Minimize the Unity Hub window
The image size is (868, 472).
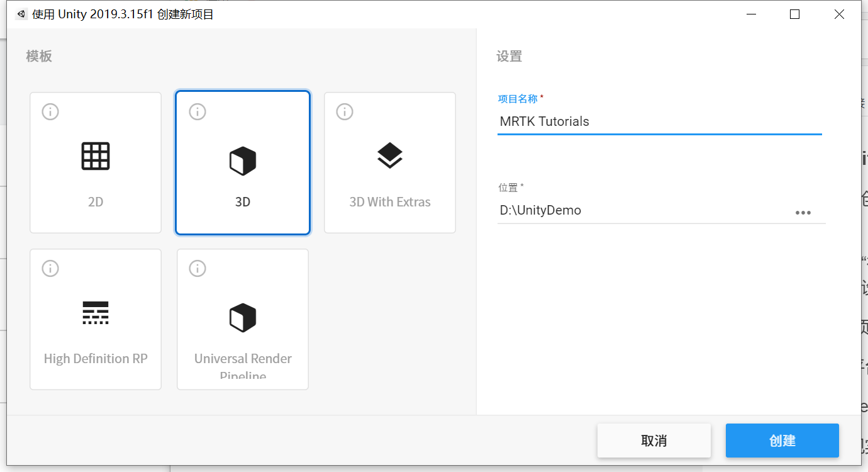pyautogui.click(x=751, y=14)
